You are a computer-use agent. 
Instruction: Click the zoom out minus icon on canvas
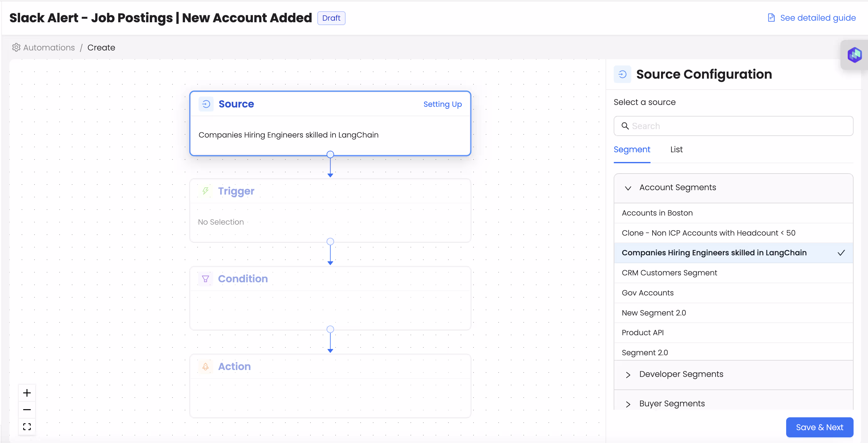tap(27, 409)
